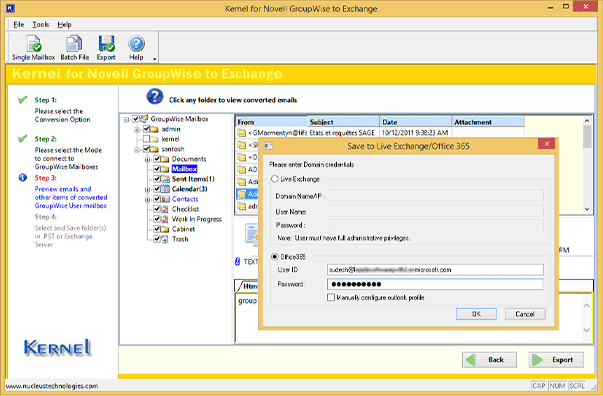Open the Help menu
Viewport: 603px width, 396px height.
pyautogui.click(x=64, y=25)
